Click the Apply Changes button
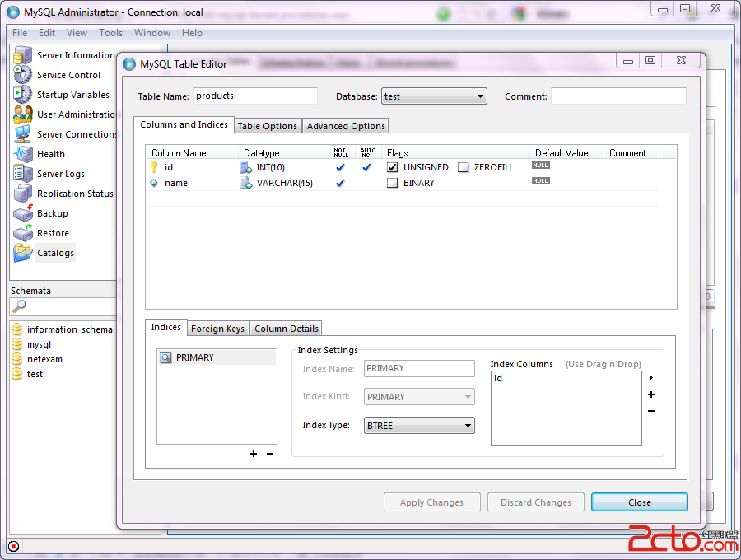 [x=432, y=502]
